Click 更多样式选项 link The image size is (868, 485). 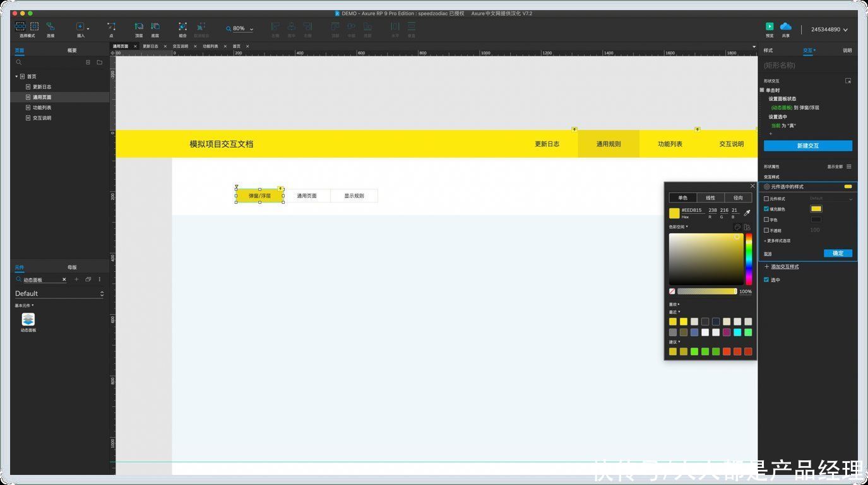pos(777,241)
